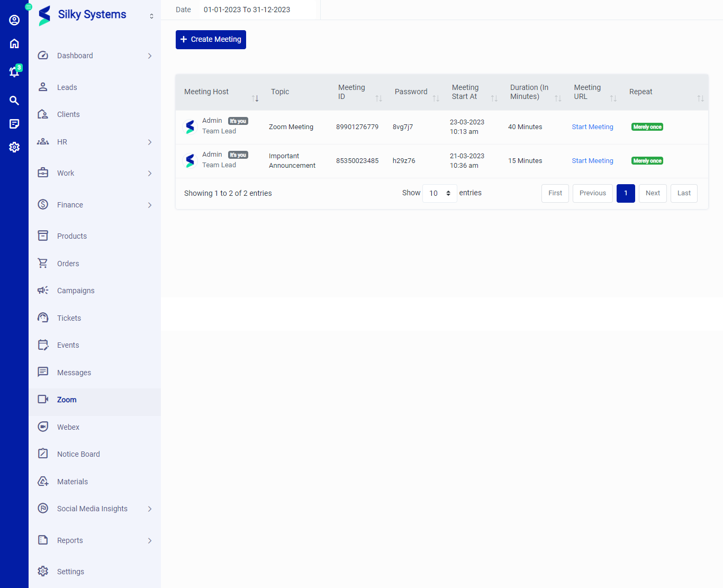
Task: Open the Notice Board menu item
Action: pyautogui.click(x=78, y=454)
